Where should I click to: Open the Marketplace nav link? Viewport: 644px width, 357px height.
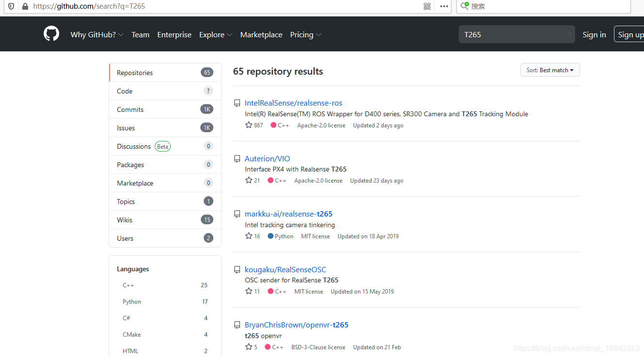[261, 35]
